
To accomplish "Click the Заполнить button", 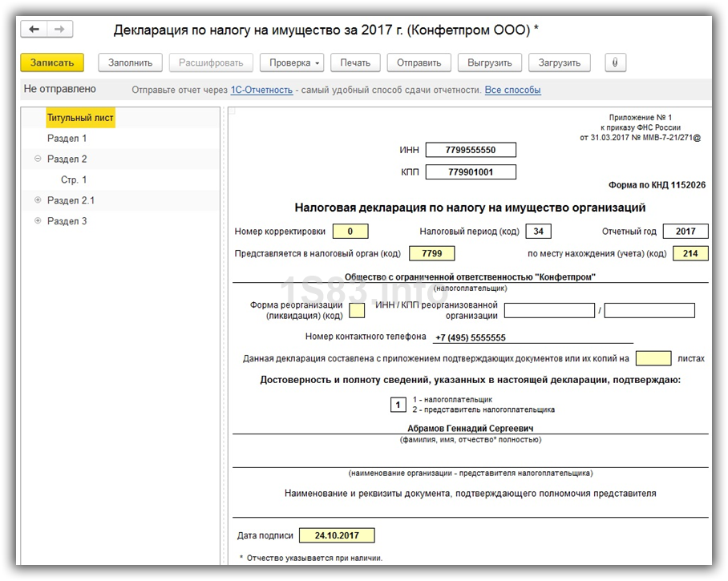I will (x=130, y=63).
